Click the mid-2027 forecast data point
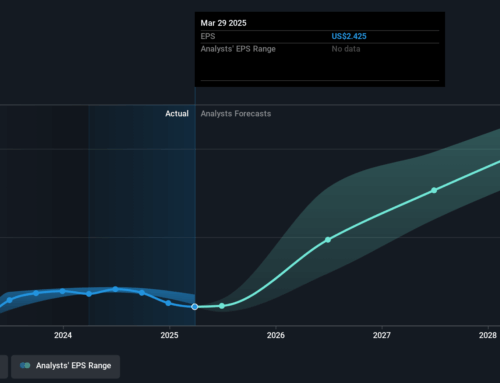Viewport: 500px width, 383px height. tap(434, 190)
